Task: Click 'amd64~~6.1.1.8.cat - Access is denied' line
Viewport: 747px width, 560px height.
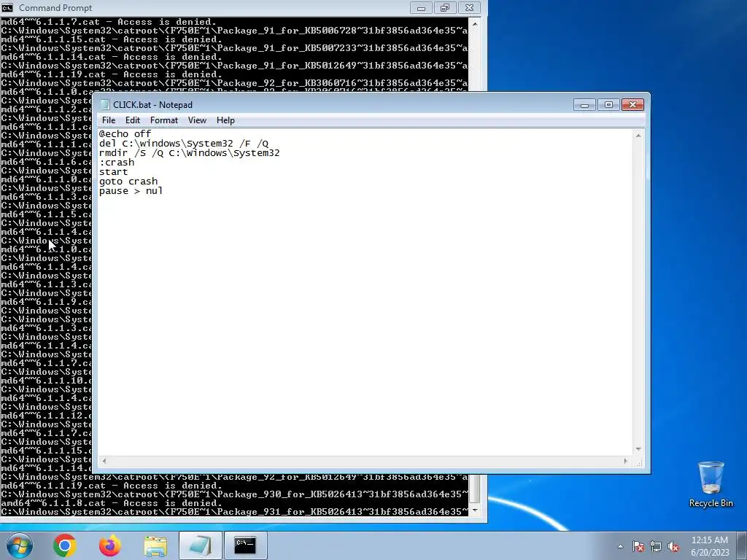Action: click(x=112, y=503)
